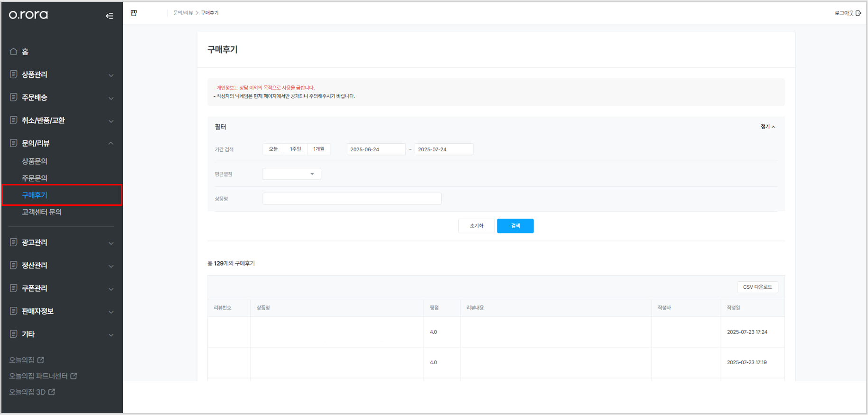Click the logout icon at top right
Screen dimensions: 868x415
click(858, 13)
